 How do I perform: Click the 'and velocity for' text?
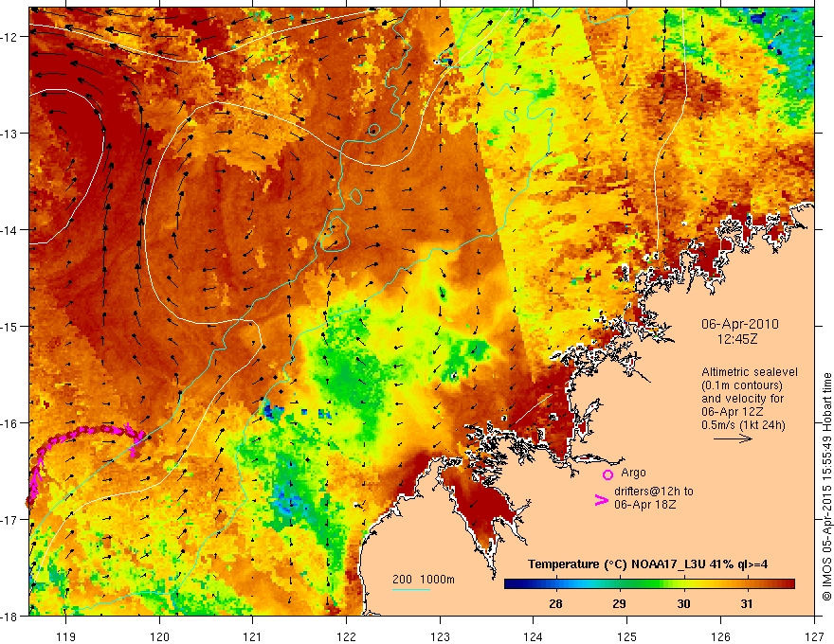coord(742,399)
